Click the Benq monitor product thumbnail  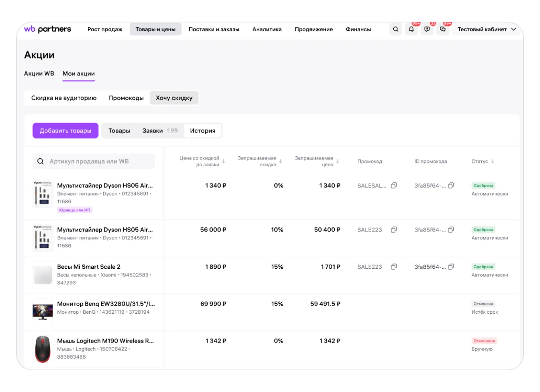43,312
